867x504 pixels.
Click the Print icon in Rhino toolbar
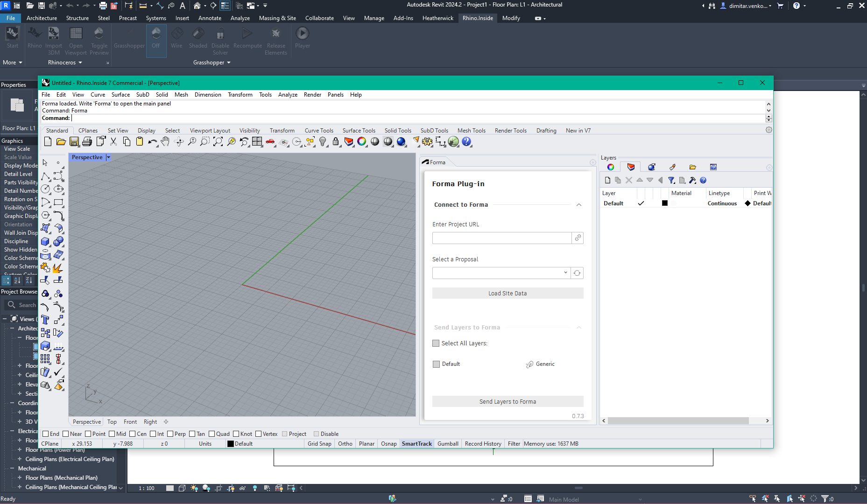(87, 142)
